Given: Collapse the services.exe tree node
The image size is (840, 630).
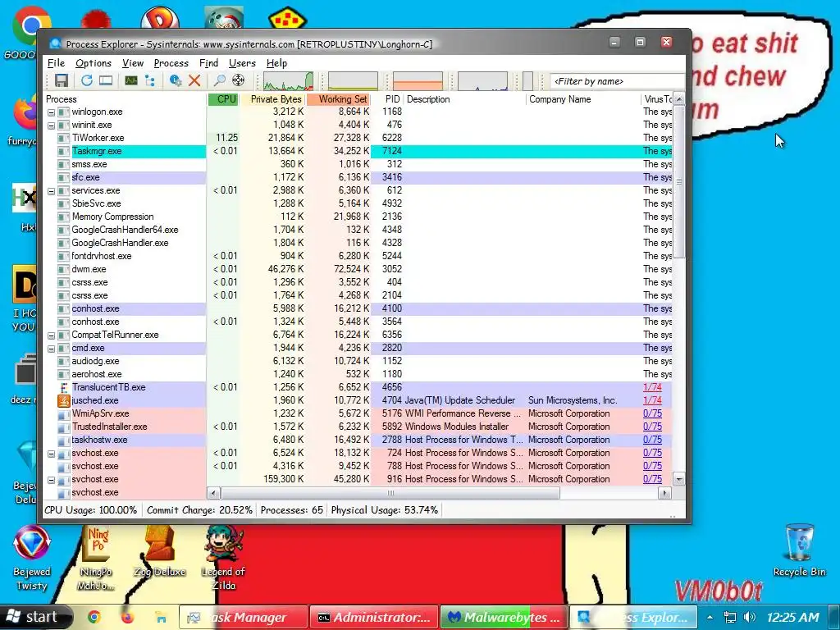Looking at the screenshot, I should pos(52,191).
